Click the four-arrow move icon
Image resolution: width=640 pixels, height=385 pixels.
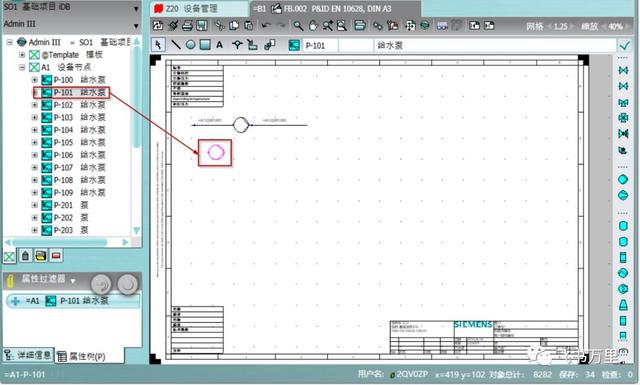pos(410,26)
